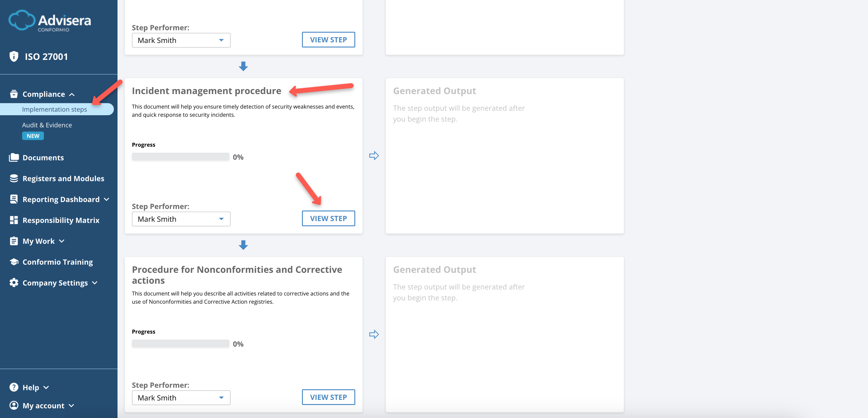Screen dimensions: 868x418
Task: Open Implementation steps in the sidebar
Action: pos(54,109)
